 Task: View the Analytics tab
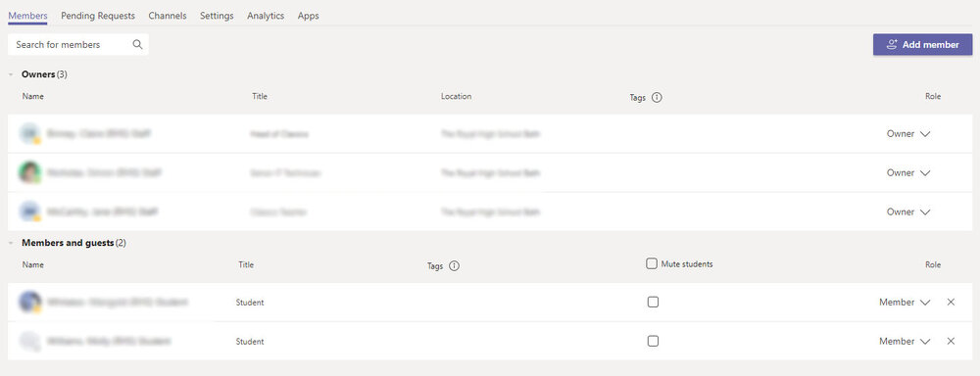coord(266,16)
